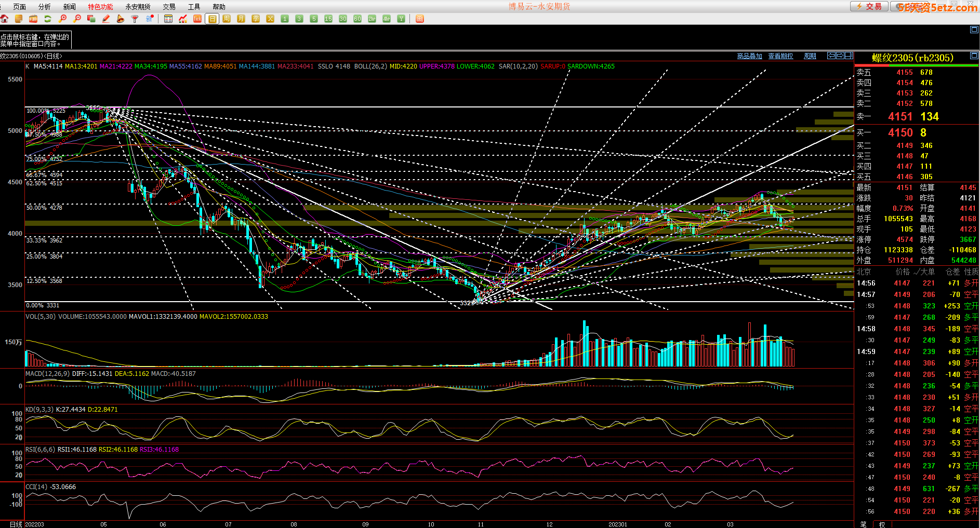Click the orange X period icon
The image size is (980, 528).
tap(270, 19)
